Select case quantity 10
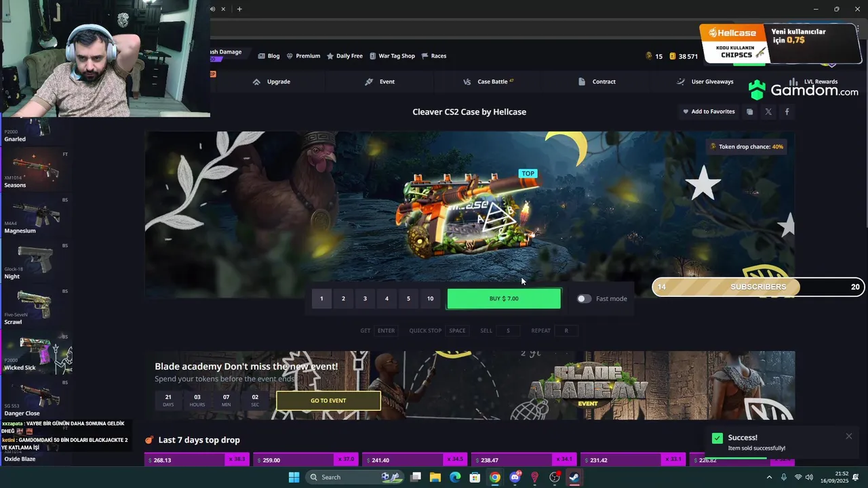The height and width of the screenshot is (488, 868). coord(430,299)
